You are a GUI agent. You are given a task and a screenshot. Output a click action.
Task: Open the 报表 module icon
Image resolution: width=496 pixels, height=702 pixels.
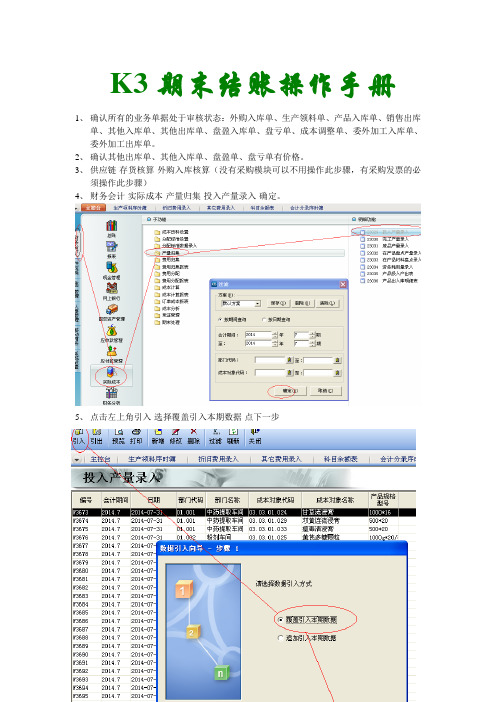click(x=111, y=247)
